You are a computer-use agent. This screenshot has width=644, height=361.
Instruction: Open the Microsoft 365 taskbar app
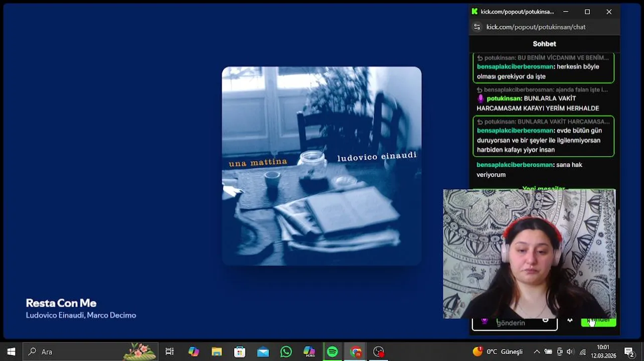pyautogui.click(x=309, y=351)
